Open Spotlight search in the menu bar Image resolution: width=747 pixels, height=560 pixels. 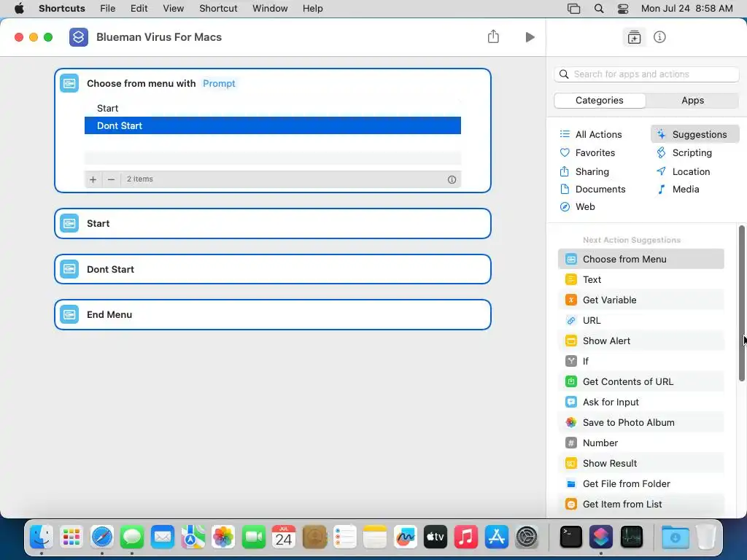[599, 9]
